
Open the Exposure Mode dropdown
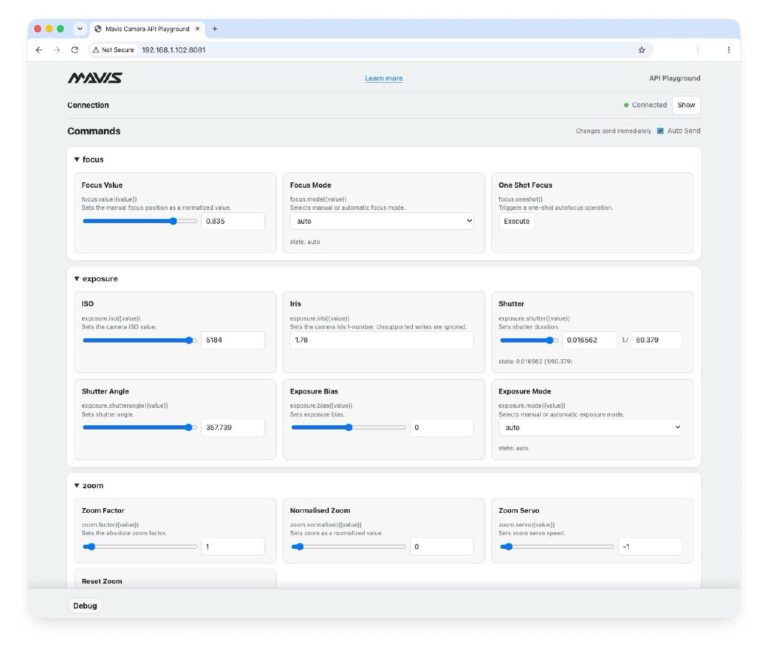590,427
